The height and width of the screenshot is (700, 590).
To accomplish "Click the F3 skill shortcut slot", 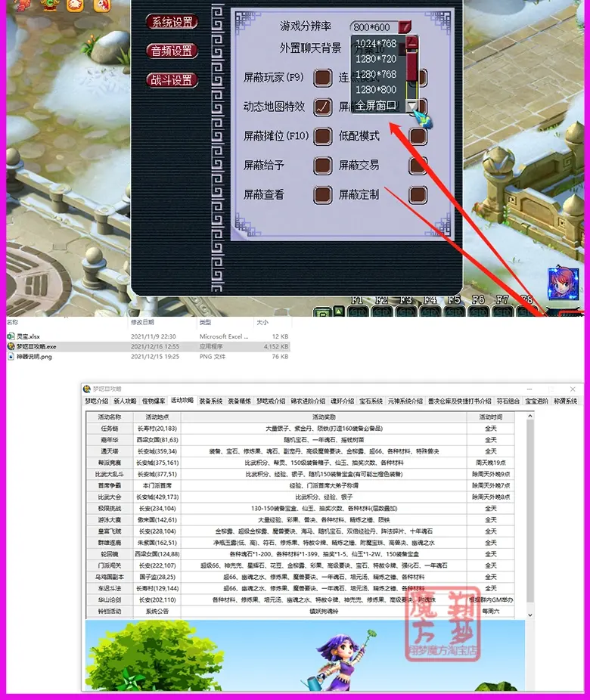I will point(406,311).
